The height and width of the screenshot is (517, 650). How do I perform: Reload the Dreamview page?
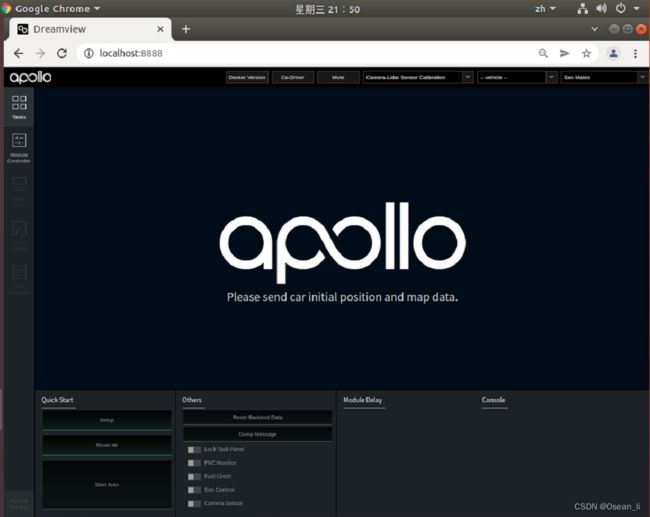click(62, 53)
